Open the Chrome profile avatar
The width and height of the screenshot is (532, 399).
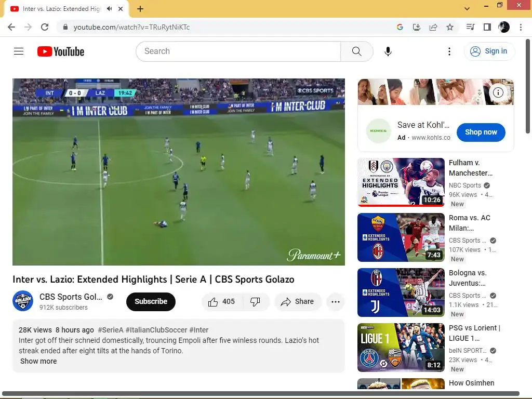[x=504, y=27]
